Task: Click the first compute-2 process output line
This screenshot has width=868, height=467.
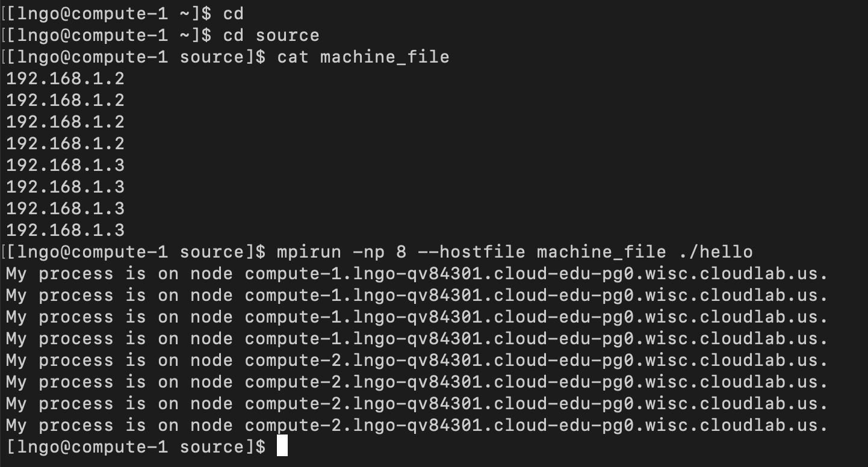Action: pyautogui.click(x=417, y=360)
